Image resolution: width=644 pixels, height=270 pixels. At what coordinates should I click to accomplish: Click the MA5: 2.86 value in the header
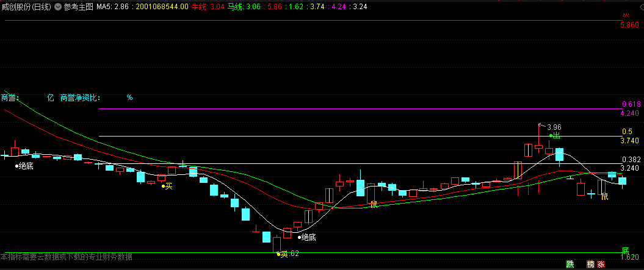[112, 7]
